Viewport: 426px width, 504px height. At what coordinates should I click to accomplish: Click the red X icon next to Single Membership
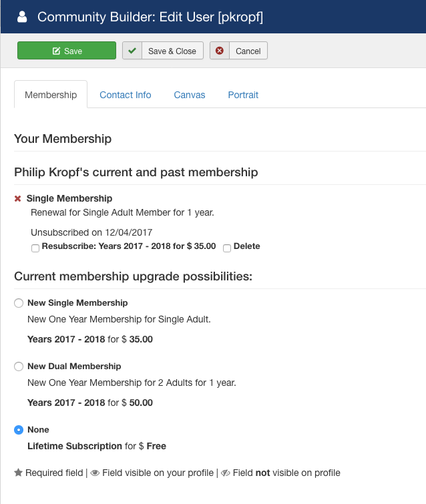[17, 199]
